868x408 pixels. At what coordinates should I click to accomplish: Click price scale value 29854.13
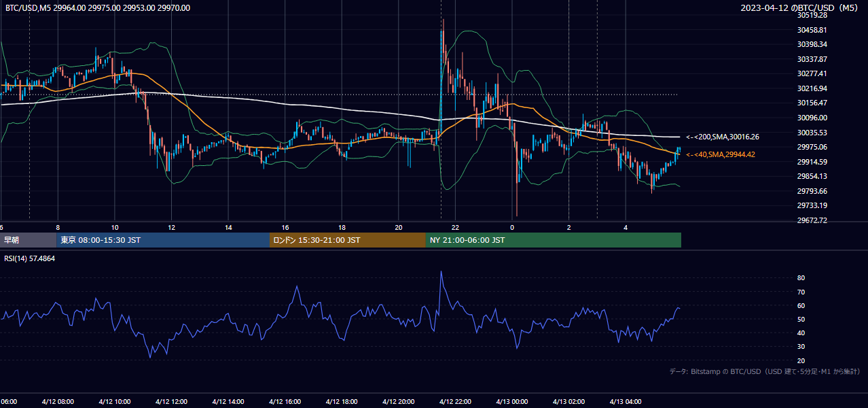click(x=812, y=176)
